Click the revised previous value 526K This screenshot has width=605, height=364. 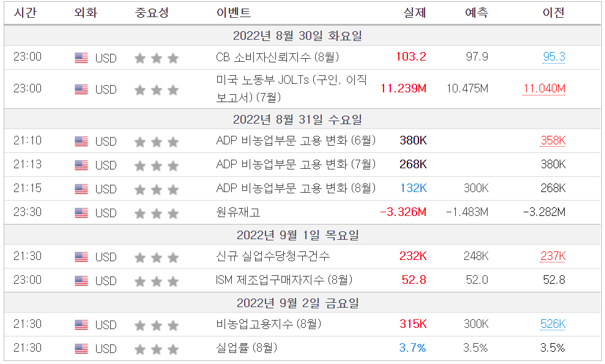(x=553, y=324)
